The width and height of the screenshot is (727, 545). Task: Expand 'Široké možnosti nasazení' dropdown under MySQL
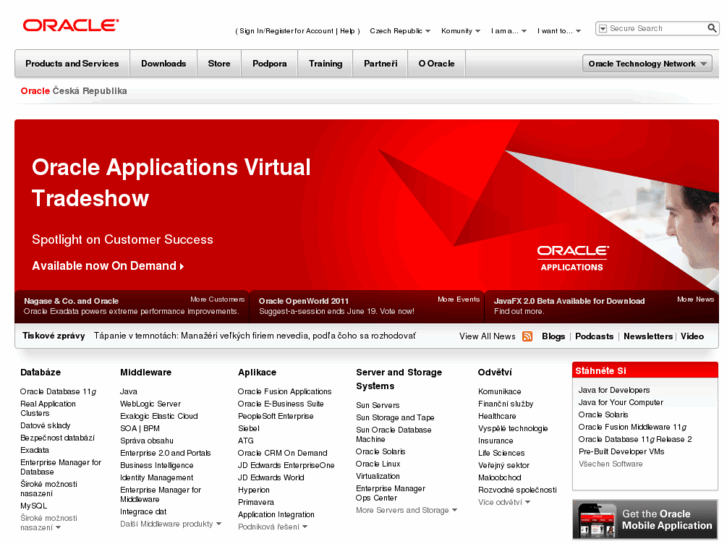[49, 523]
